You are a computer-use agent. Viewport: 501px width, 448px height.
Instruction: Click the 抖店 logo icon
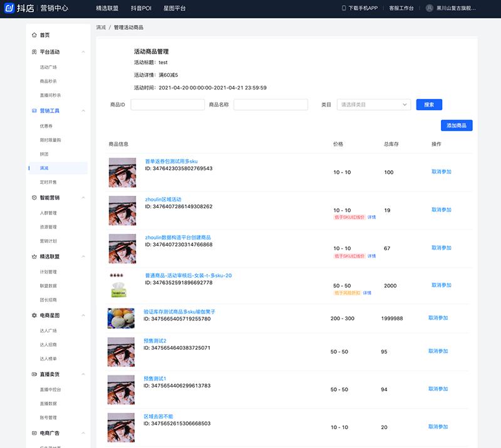pyautogui.click(x=9, y=8)
